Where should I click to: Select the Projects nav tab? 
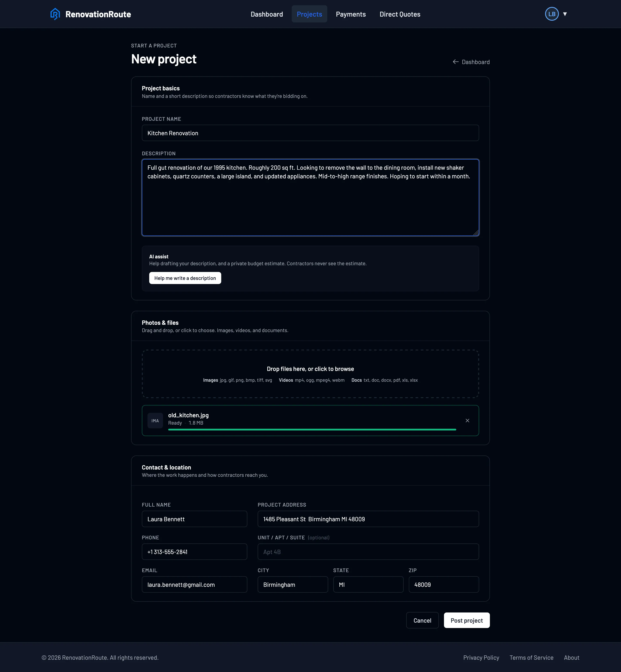[x=309, y=14]
